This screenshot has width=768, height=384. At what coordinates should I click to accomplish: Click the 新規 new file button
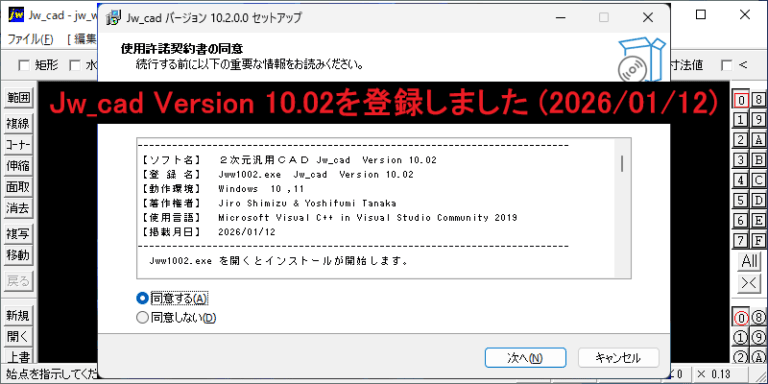[x=18, y=316]
